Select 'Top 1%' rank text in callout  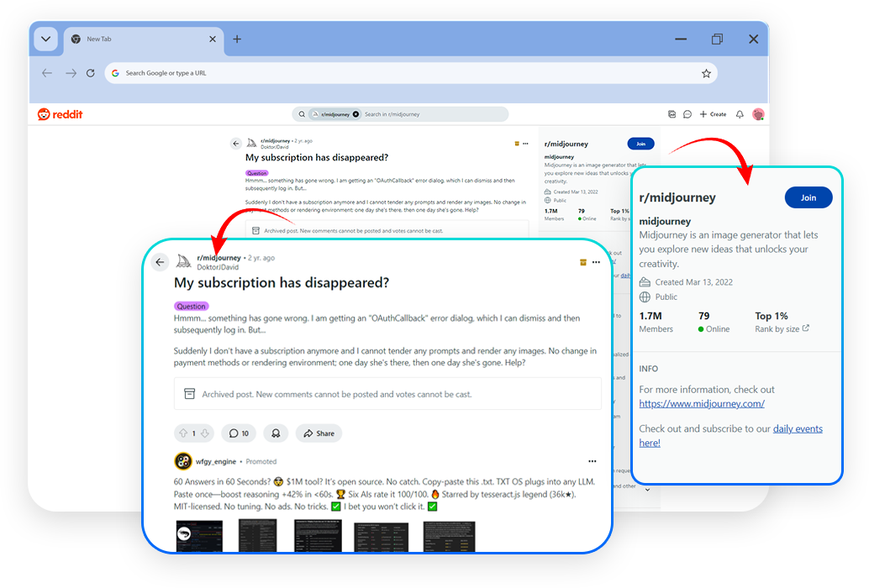pyautogui.click(x=771, y=316)
